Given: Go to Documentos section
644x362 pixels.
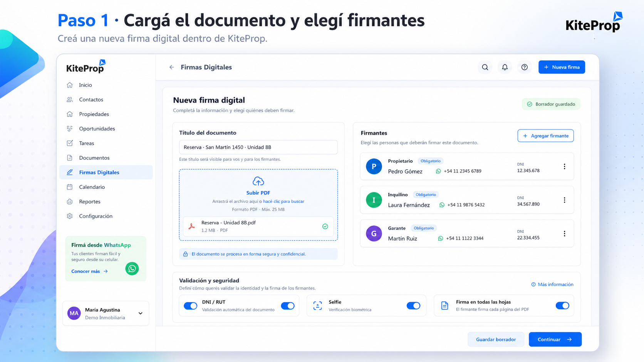Looking at the screenshot, I should coord(106,158).
